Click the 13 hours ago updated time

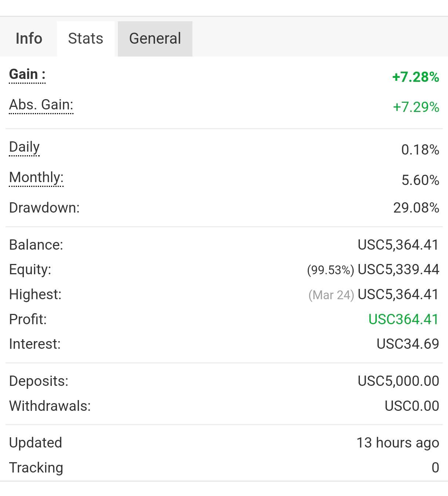pyautogui.click(x=398, y=443)
